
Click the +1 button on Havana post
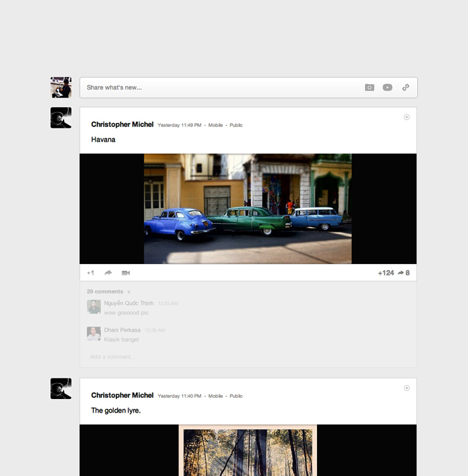(90, 273)
